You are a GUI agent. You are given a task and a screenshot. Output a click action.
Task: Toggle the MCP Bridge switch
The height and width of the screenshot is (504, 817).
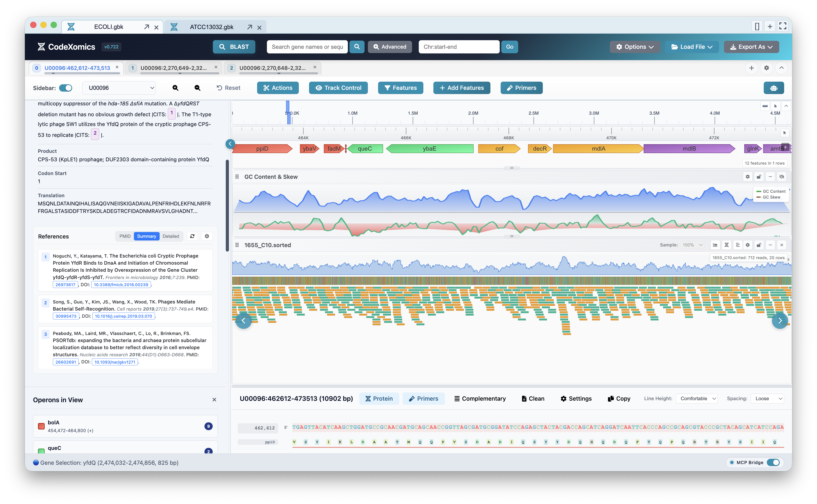tap(773, 463)
